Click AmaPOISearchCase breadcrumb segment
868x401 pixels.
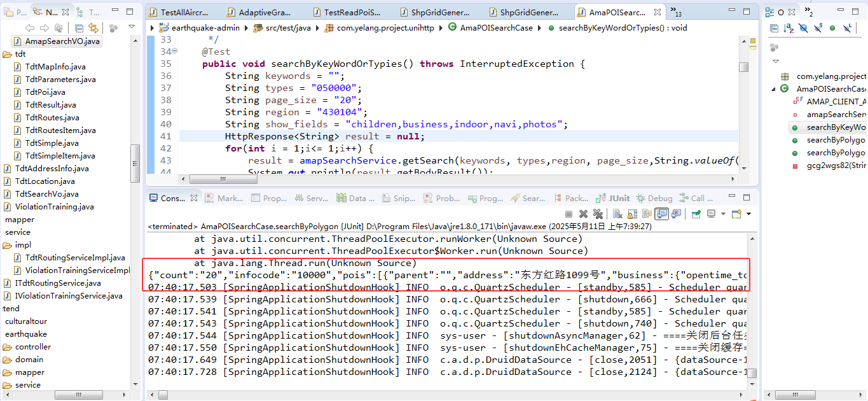point(491,27)
